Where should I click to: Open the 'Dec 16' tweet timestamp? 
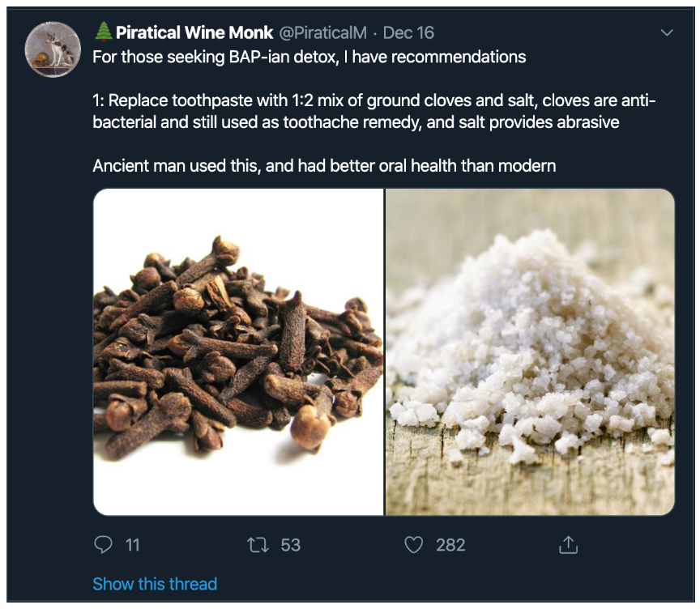point(408,33)
